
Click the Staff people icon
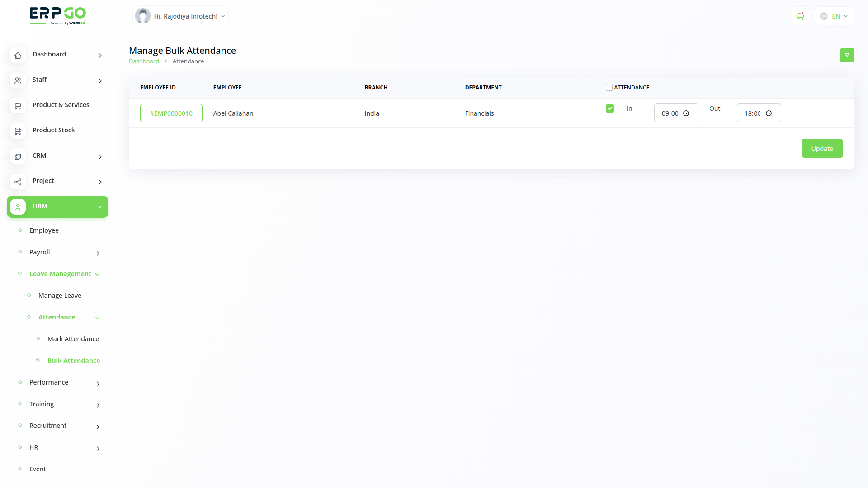[18, 80]
